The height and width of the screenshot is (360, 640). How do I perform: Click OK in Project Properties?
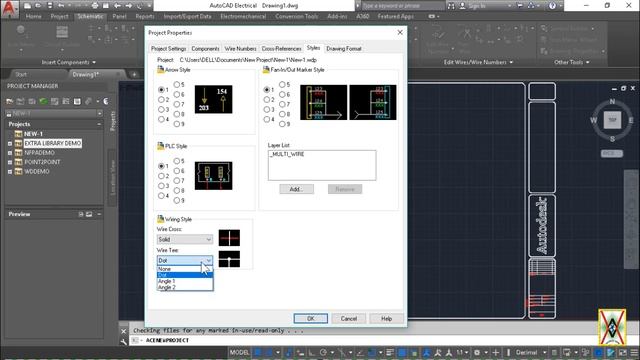[x=311, y=318]
